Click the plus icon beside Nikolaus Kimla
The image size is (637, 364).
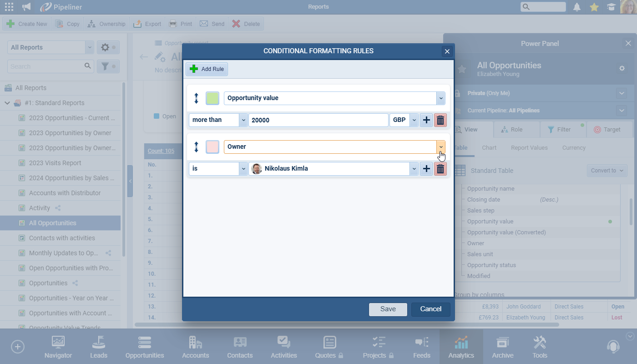[x=426, y=169]
